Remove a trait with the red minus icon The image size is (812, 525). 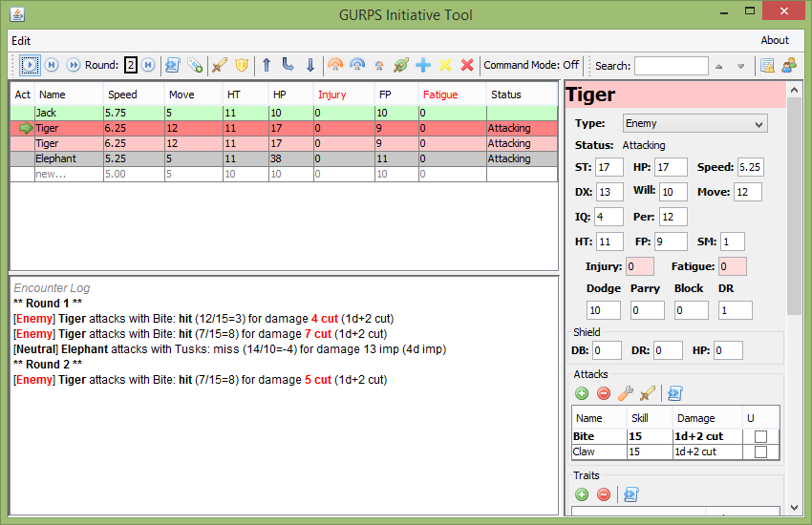point(604,495)
